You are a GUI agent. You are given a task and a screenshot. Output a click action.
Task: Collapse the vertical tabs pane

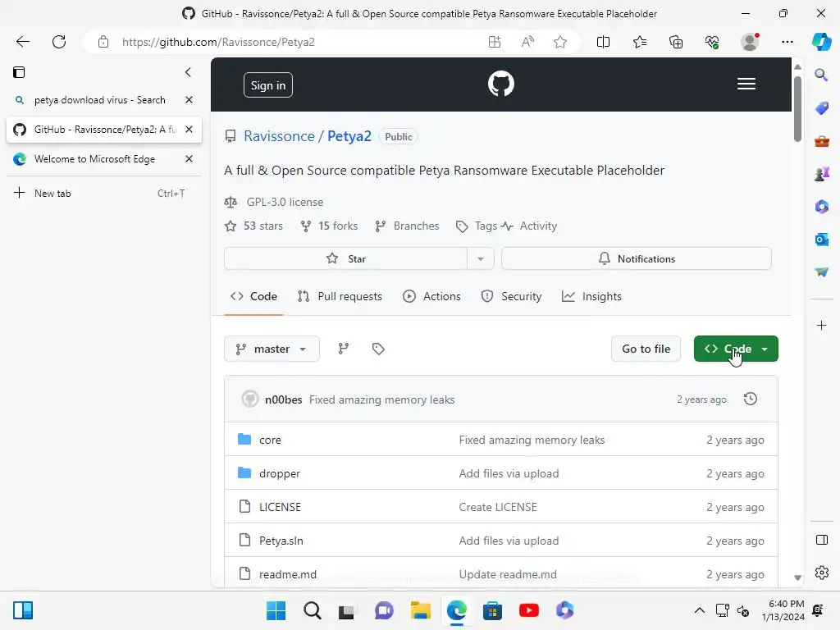pos(188,72)
